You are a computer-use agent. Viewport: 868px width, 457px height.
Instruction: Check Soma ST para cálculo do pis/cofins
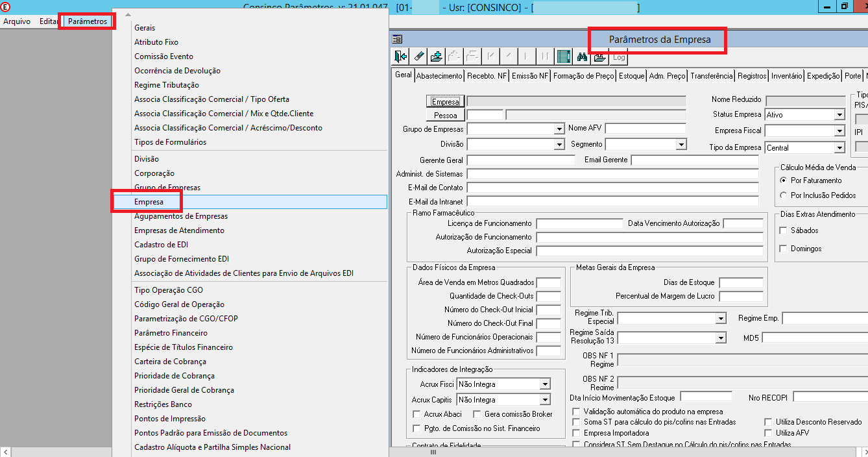pos(577,422)
